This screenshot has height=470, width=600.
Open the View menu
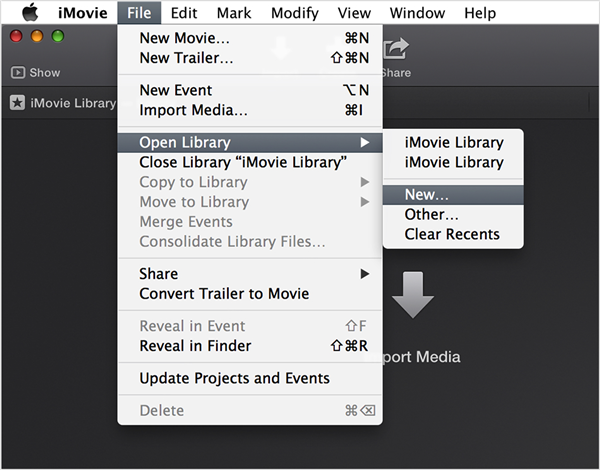point(354,13)
